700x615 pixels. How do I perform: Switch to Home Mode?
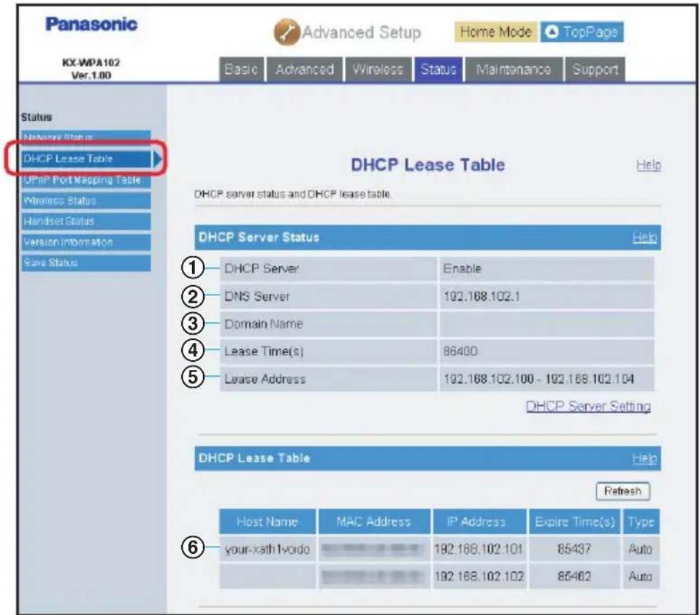coord(496,32)
